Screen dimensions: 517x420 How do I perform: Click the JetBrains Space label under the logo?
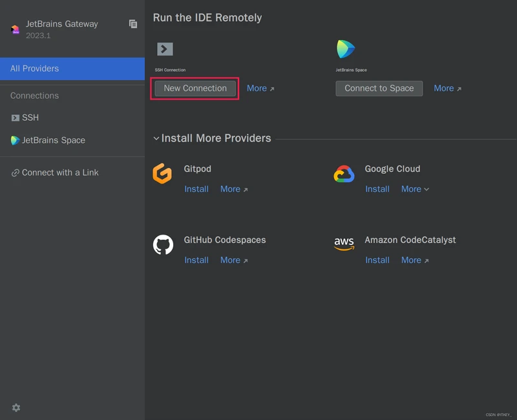(351, 70)
